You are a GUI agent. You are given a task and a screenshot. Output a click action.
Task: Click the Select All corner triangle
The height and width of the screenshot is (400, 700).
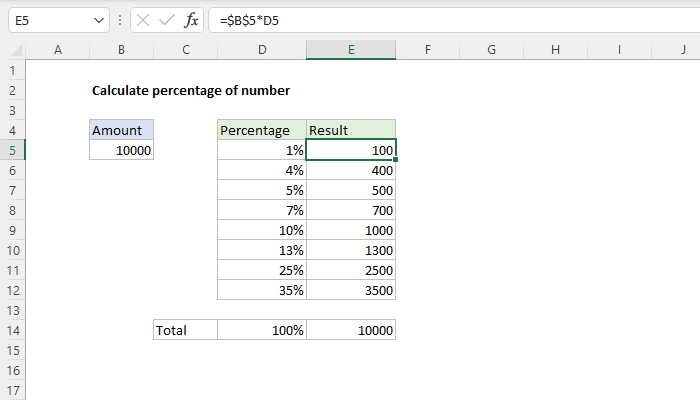pos(12,50)
